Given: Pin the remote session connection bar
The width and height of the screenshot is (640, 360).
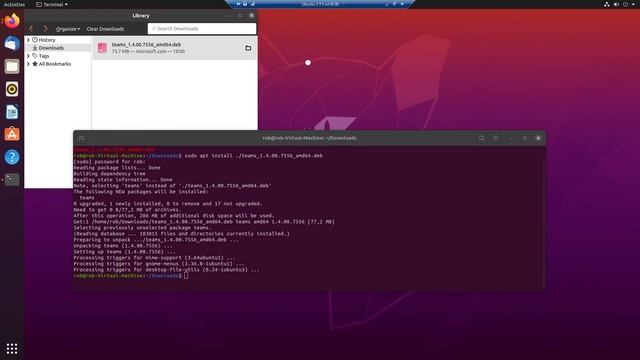Looking at the screenshot, I should (238, 4).
